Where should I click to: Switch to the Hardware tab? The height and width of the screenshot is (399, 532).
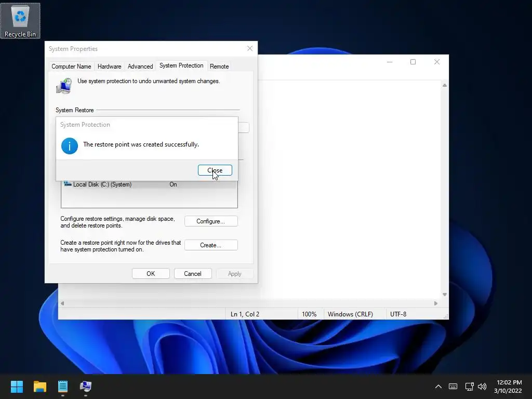[109, 66]
